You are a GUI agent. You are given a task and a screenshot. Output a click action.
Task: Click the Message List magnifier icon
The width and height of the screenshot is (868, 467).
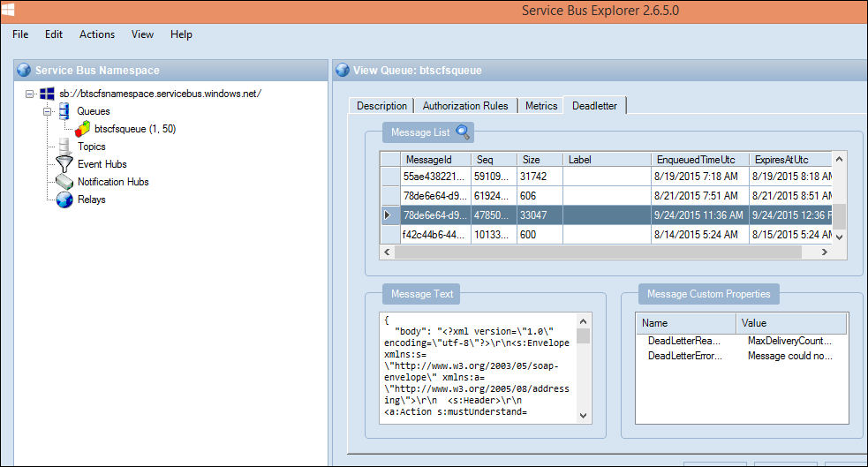click(x=463, y=132)
